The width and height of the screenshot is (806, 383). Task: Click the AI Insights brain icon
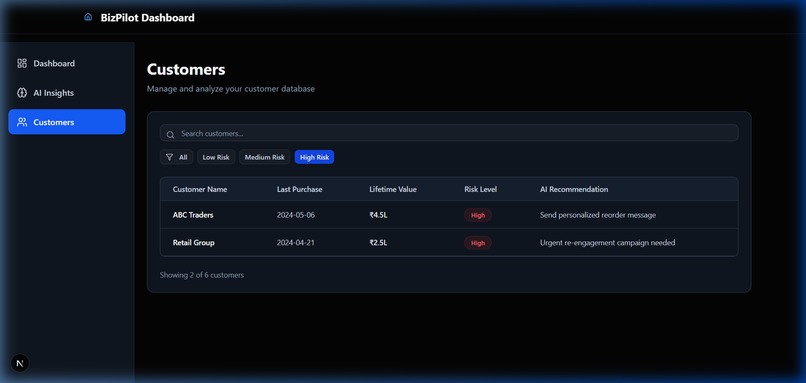tap(22, 93)
